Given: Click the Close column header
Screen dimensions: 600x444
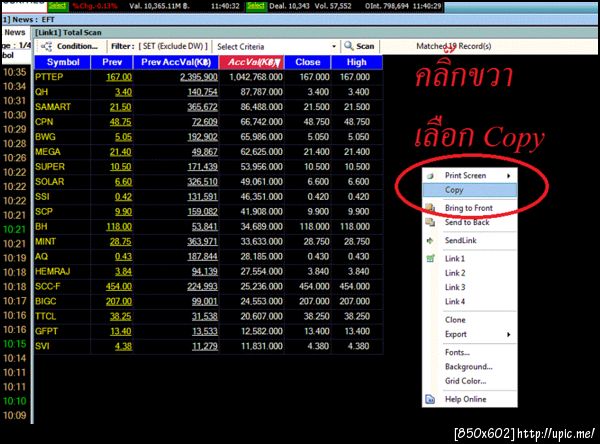Looking at the screenshot, I should 308,62.
